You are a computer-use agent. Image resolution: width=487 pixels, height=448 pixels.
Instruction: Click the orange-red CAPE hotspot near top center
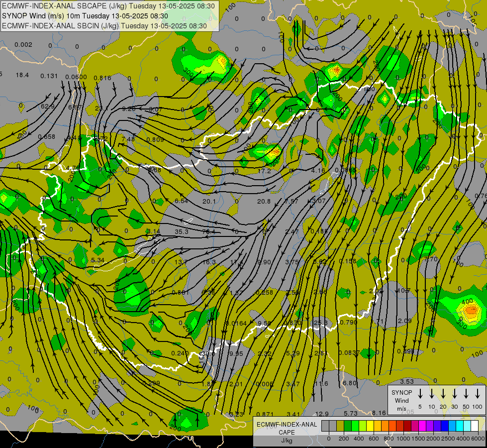(336, 70)
